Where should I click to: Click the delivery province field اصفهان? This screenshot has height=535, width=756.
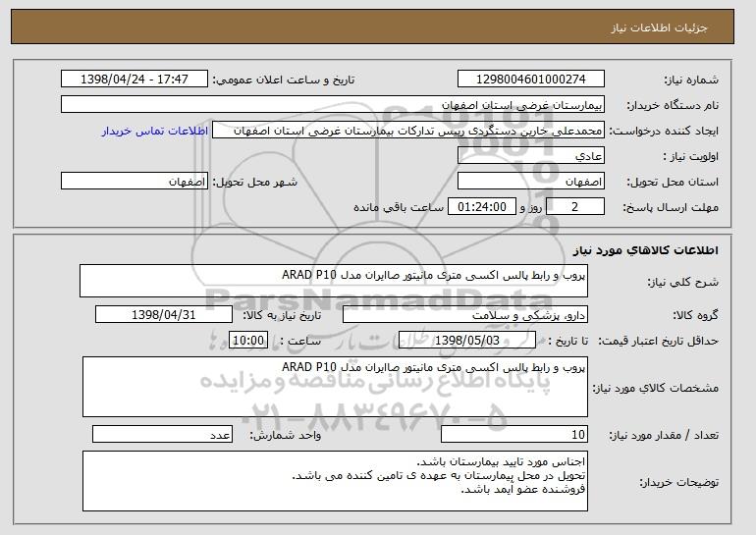pyautogui.click(x=531, y=182)
